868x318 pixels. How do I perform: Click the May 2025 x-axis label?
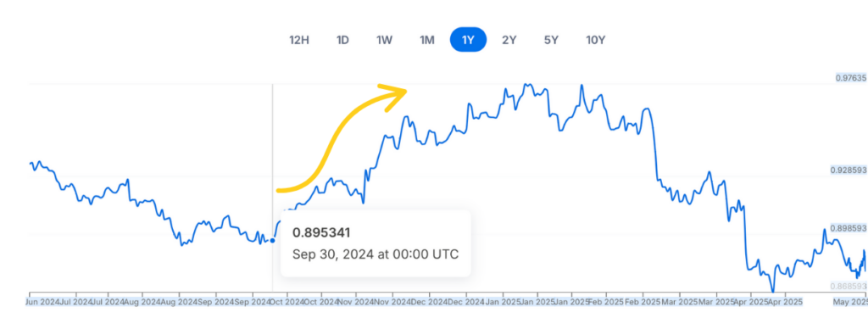(x=852, y=302)
